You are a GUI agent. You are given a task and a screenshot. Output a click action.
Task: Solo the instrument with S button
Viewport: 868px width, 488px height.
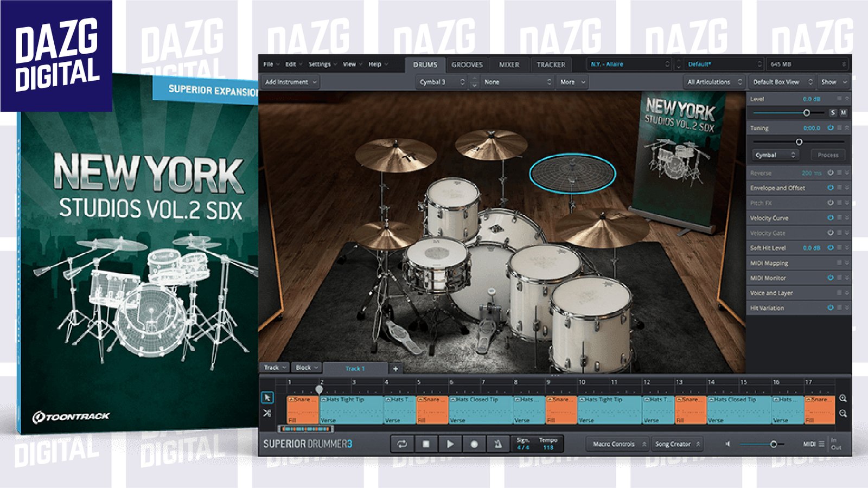click(833, 113)
